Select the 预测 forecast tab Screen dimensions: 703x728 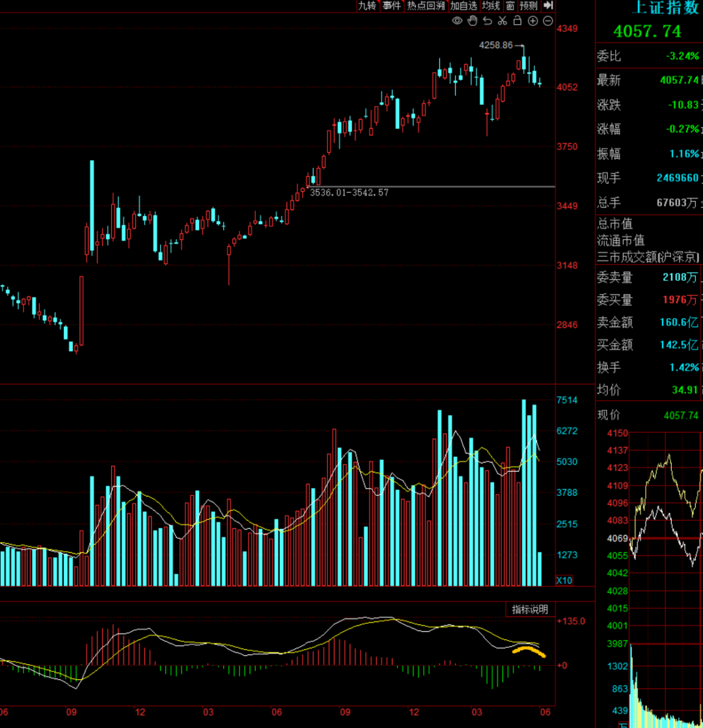point(529,6)
